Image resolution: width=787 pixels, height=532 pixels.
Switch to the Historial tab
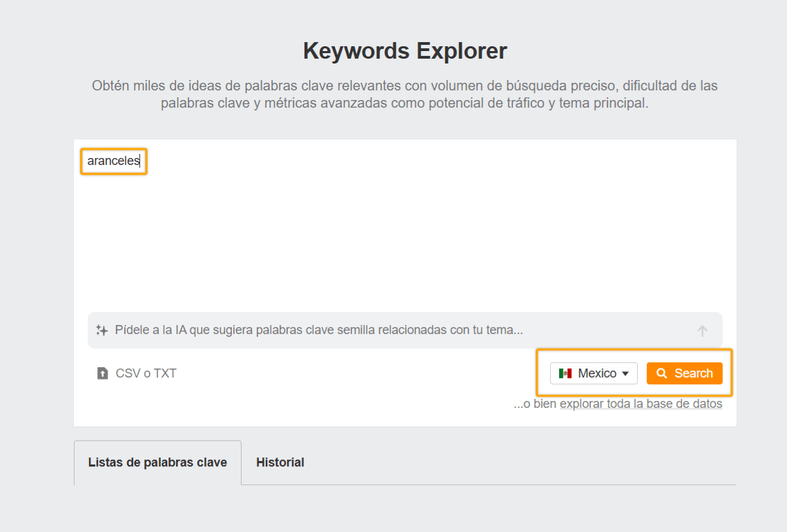coord(280,462)
